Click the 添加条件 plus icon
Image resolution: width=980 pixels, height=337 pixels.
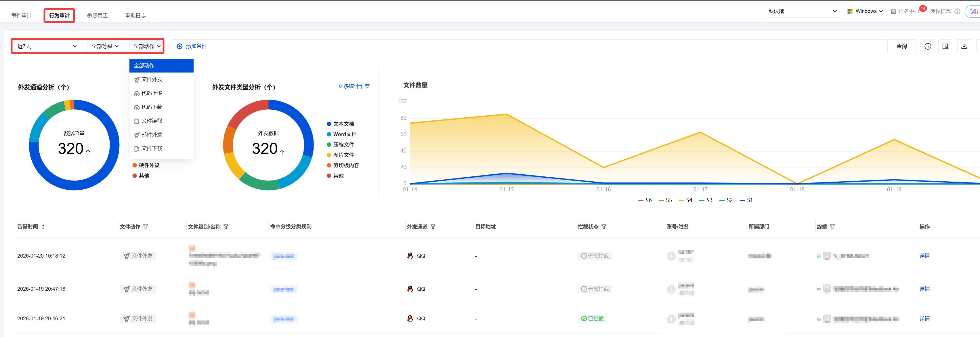pyautogui.click(x=179, y=46)
